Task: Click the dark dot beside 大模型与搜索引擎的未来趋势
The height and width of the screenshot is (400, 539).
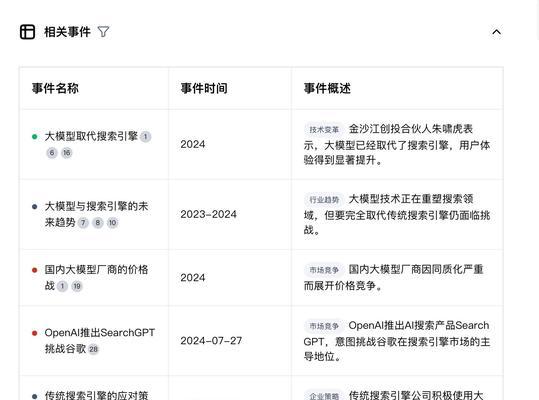Action: click(34, 207)
